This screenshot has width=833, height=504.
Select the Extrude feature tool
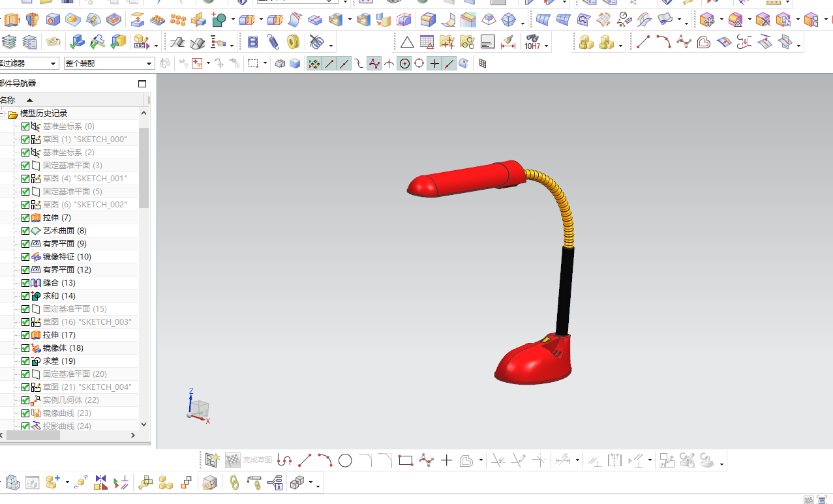click(12, 20)
